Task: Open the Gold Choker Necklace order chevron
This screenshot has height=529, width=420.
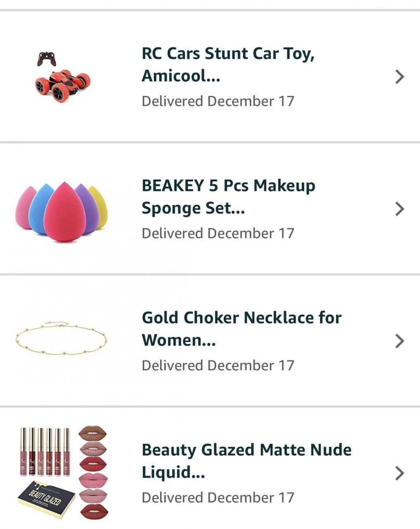Action: point(399,341)
